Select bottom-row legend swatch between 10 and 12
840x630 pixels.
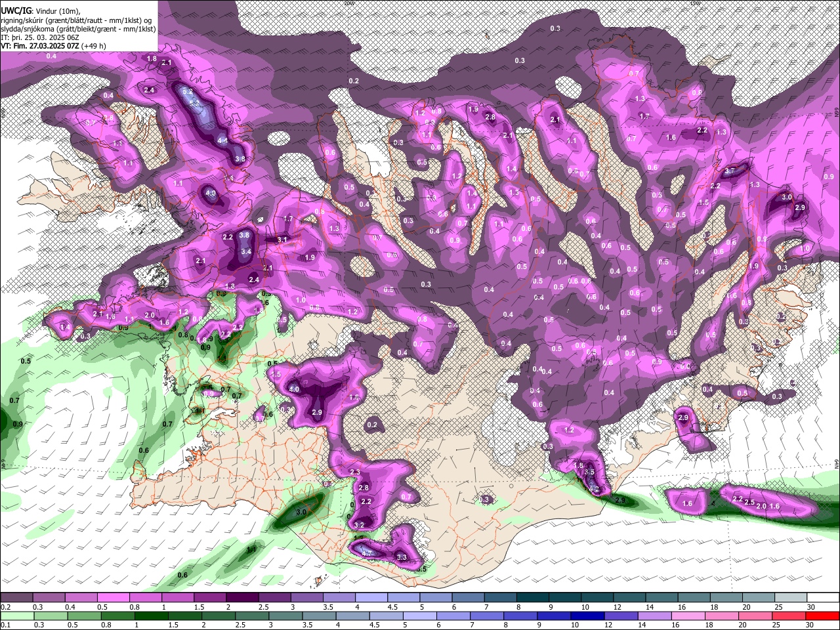588,616
